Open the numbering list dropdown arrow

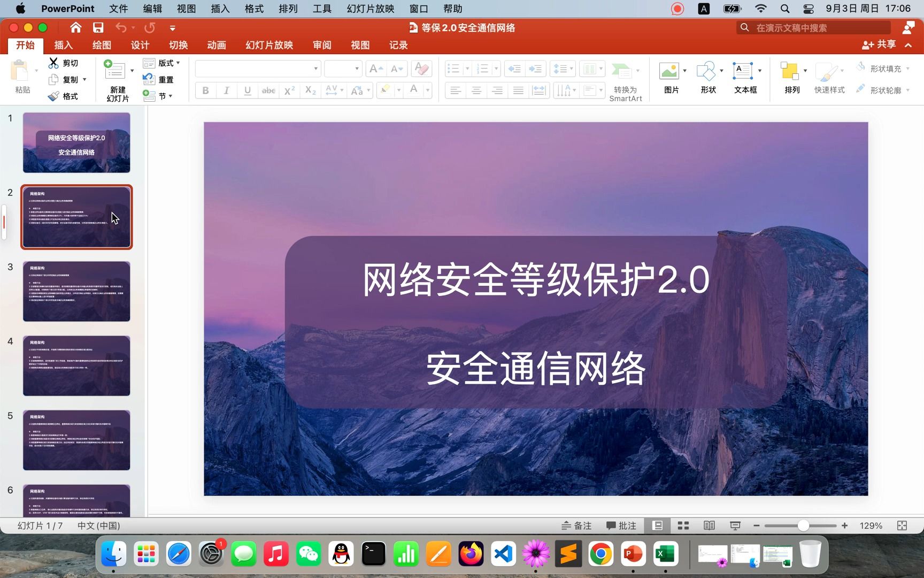(496, 69)
